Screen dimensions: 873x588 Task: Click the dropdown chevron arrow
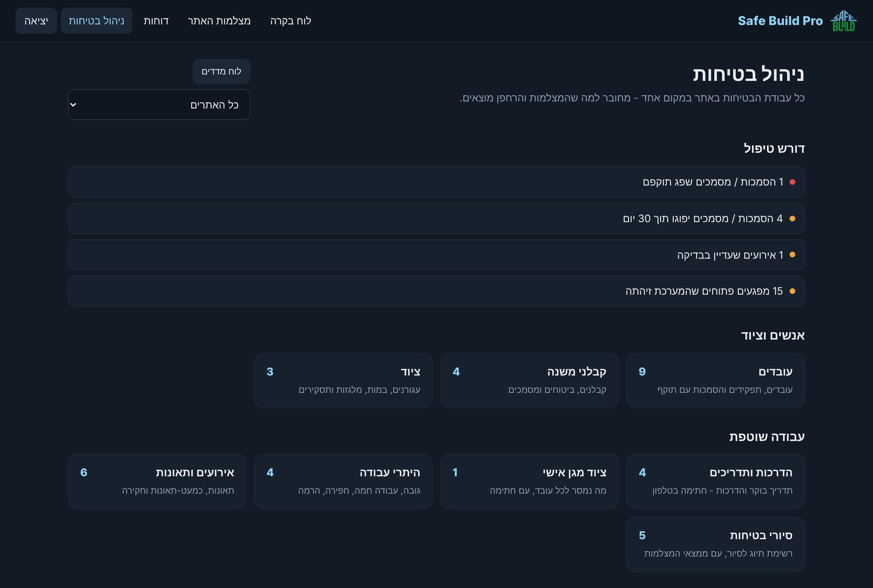pos(74,105)
